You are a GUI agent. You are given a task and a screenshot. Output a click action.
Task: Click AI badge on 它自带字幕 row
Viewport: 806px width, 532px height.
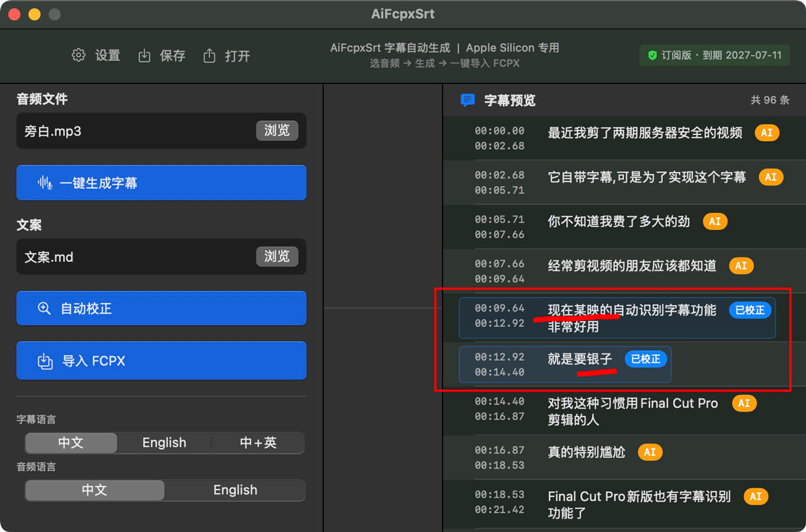pos(771,177)
